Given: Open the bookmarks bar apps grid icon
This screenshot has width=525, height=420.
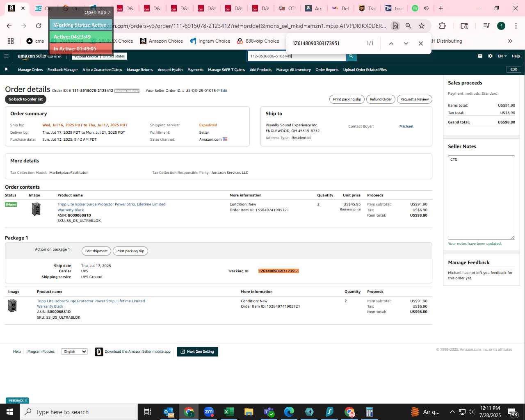Looking at the screenshot, I should [x=11, y=41].
